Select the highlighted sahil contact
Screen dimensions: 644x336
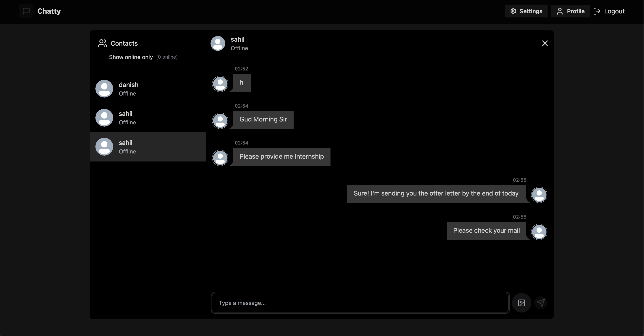147,147
